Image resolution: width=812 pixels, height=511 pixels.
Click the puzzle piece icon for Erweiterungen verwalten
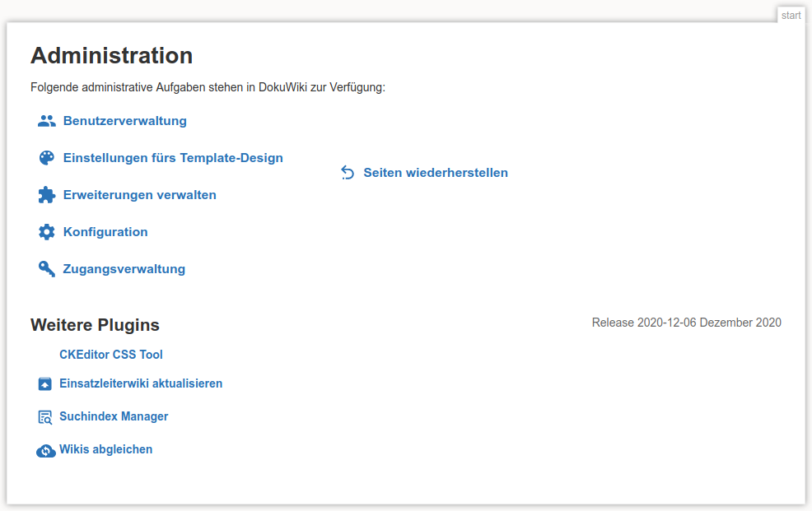point(47,194)
